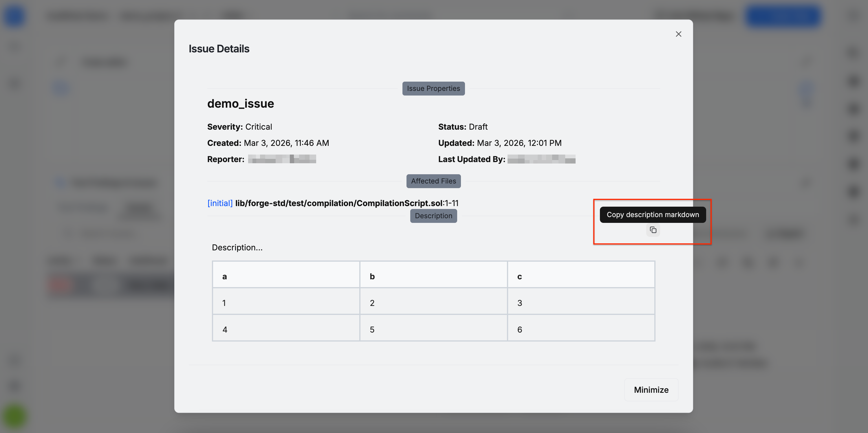Click the copy description markdown icon
The height and width of the screenshot is (433, 868).
click(653, 230)
